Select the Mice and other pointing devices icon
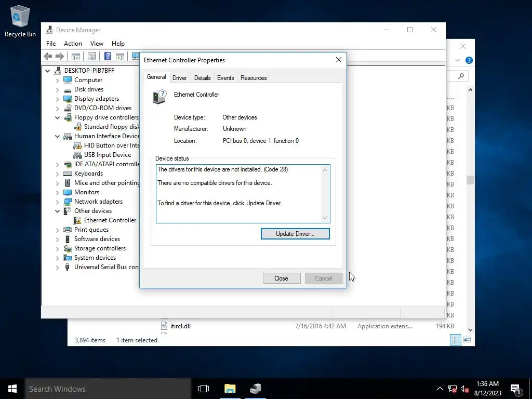The image size is (532, 399). click(68, 183)
